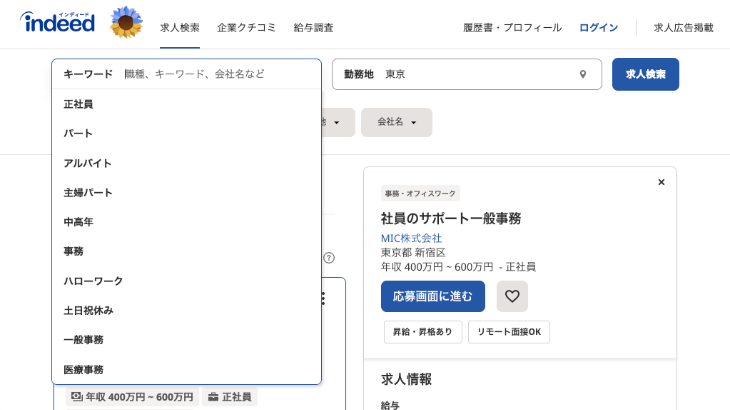Close the job detail panel

(x=661, y=182)
